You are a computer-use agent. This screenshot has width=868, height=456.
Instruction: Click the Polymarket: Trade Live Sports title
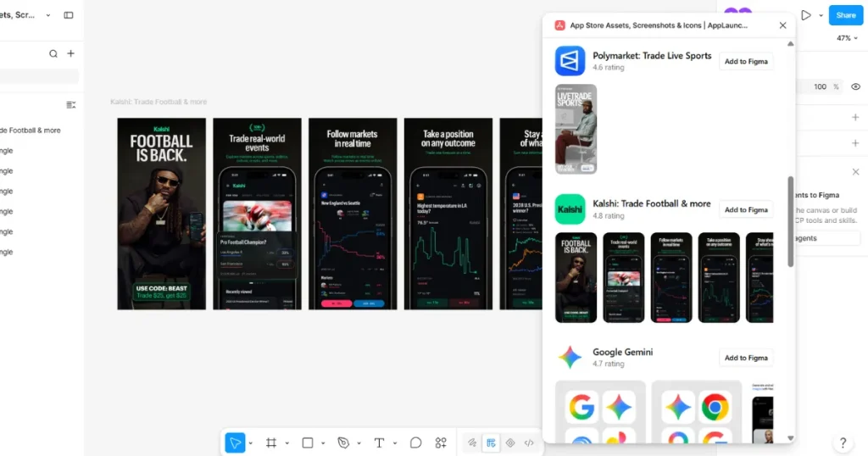tap(652, 55)
